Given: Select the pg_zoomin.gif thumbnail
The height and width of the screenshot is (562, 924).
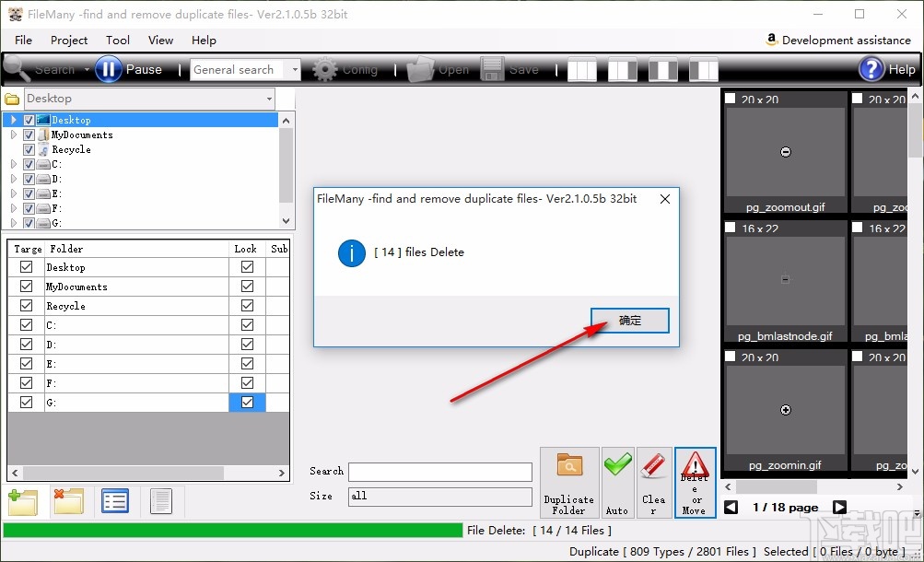Looking at the screenshot, I should 785,411.
